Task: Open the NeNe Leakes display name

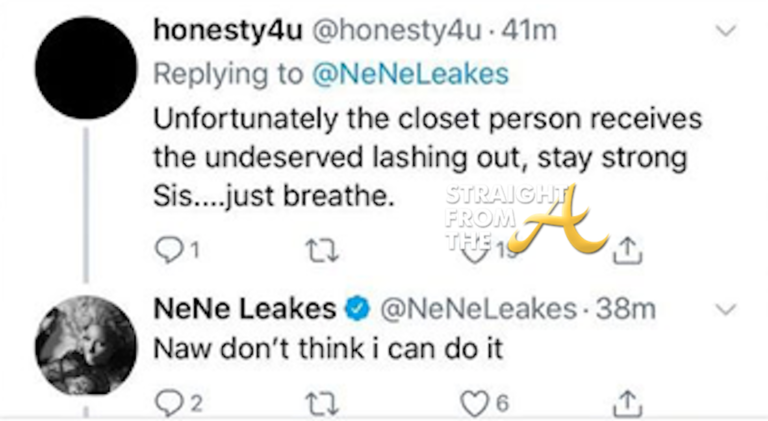Action: (x=244, y=311)
